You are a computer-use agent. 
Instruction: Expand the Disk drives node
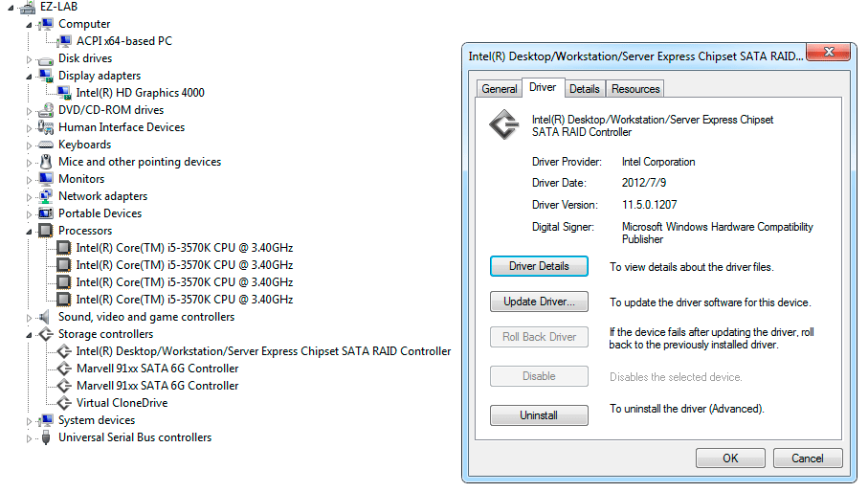pos(30,59)
